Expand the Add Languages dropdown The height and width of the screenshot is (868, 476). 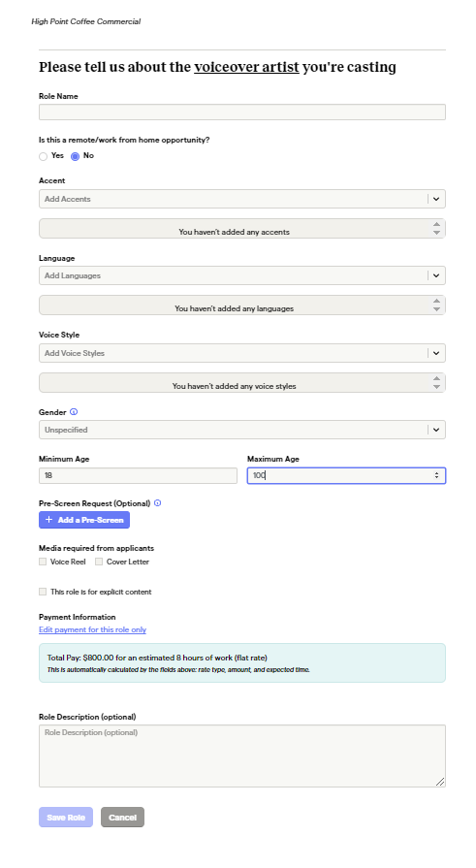click(x=241, y=275)
